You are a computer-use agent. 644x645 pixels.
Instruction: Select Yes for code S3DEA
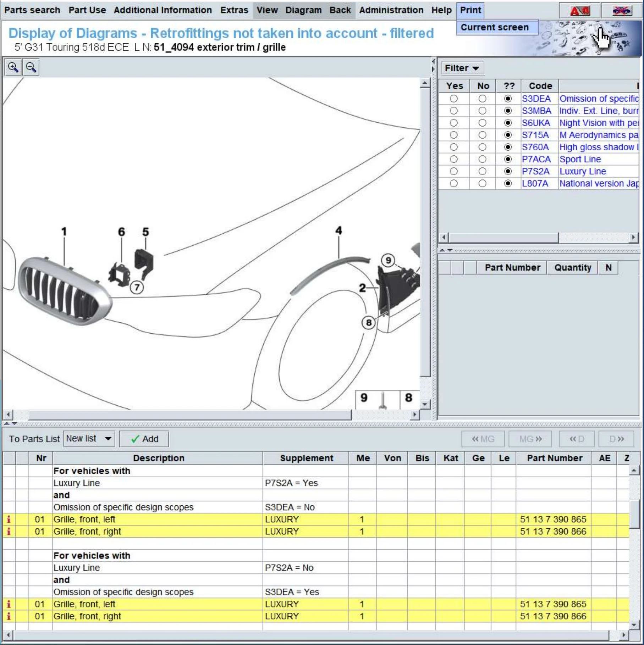(453, 99)
